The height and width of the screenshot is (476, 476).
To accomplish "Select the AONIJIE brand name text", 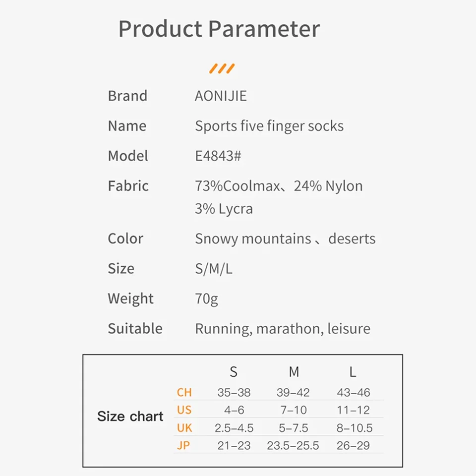I will (x=221, y=96).
